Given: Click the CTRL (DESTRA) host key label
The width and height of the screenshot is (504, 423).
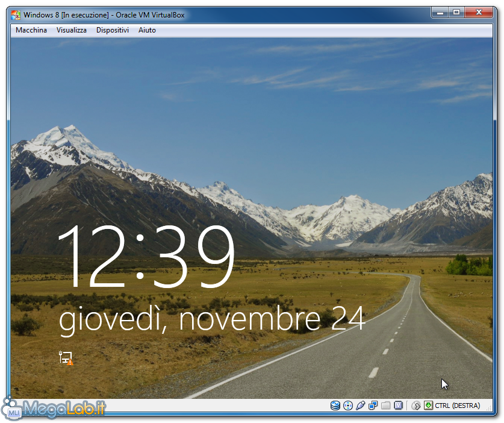Looking at the screenshot, I should point(458,406).
